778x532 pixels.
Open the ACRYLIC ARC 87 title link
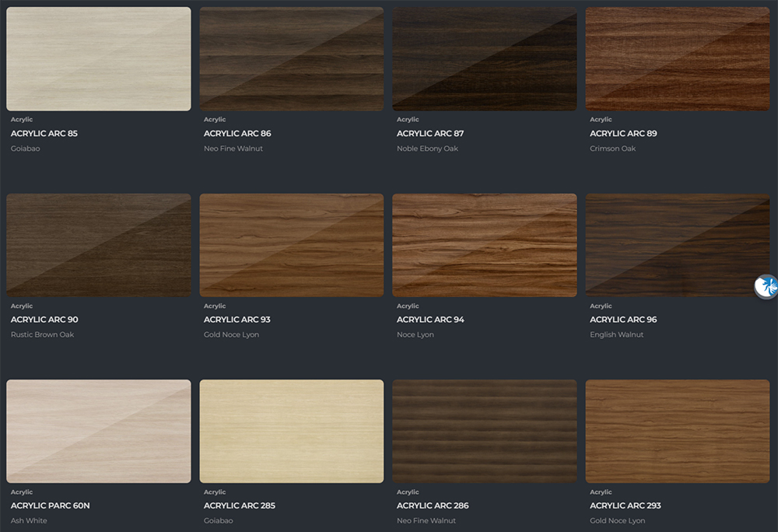click(x=430, y=133)
